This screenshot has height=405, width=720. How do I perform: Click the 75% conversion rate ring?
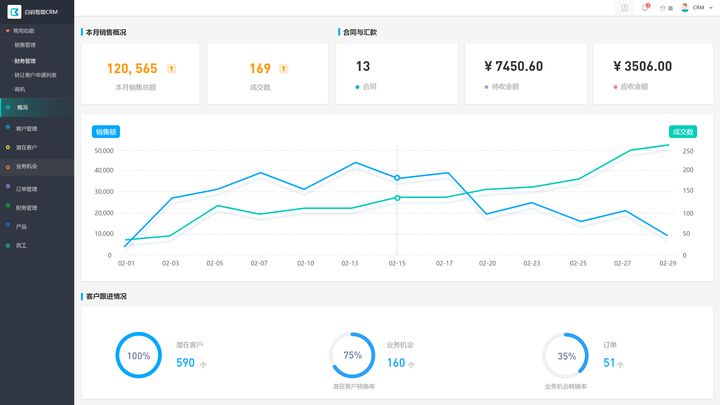[352, 355]
